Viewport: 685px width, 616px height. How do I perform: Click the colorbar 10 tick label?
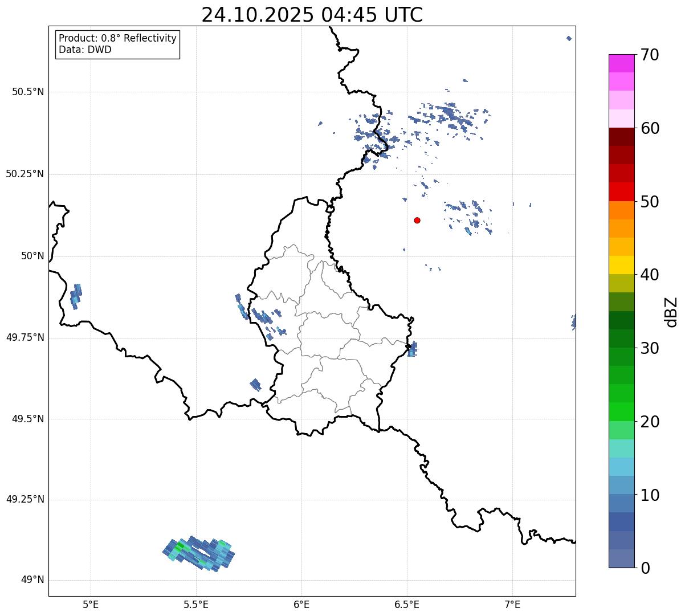(x=650, y=495)
